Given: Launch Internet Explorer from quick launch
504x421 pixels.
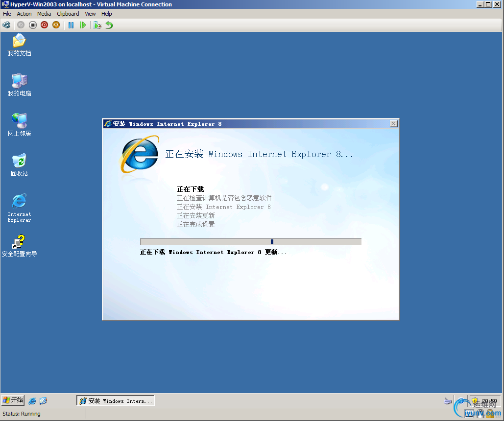Looking at the screenshot, I should pyautogui.click(x=32, y=401).
